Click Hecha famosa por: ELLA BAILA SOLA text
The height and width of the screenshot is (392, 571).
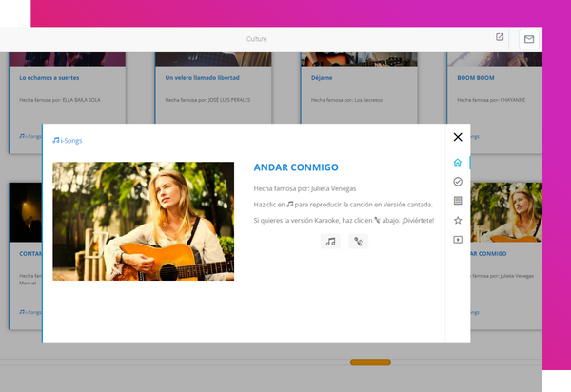click(x=60, y=100)
